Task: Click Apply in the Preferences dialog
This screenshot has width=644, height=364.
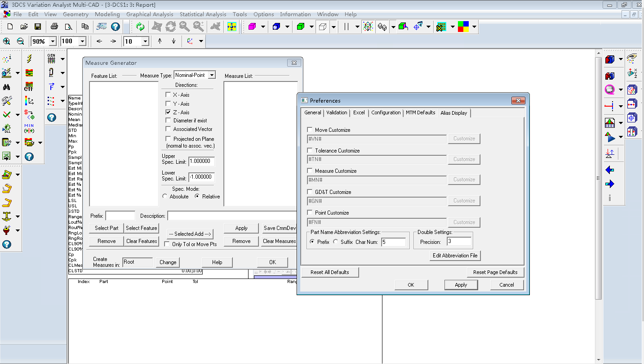Action: pos(461,285)
